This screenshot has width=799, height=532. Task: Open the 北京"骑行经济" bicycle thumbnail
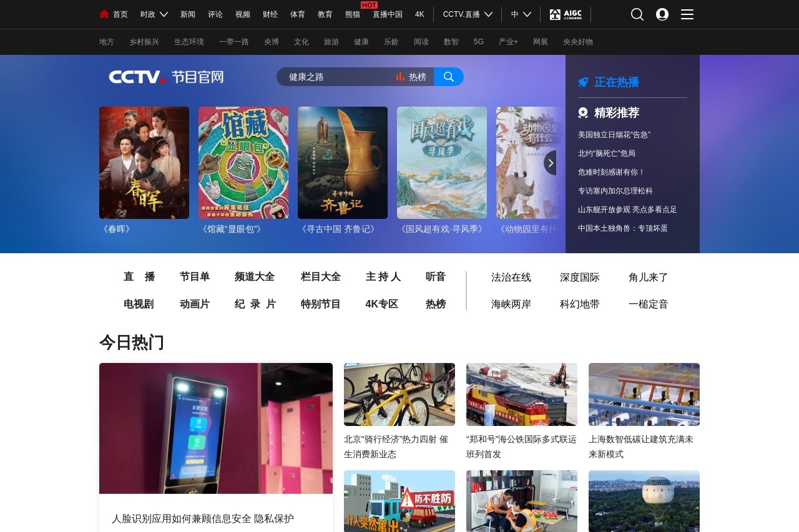399,394
